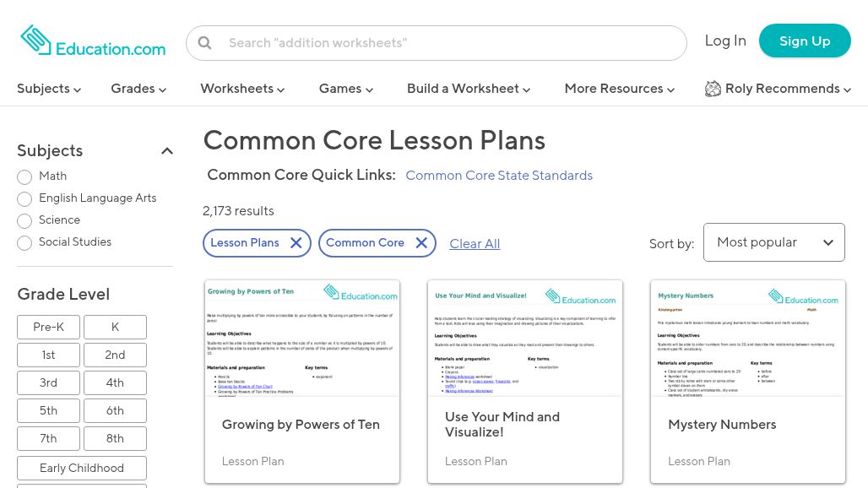Expand the Worksheets navigation menu
The width and height of the screenshot is (868, 488).
(x=242, y=89)
